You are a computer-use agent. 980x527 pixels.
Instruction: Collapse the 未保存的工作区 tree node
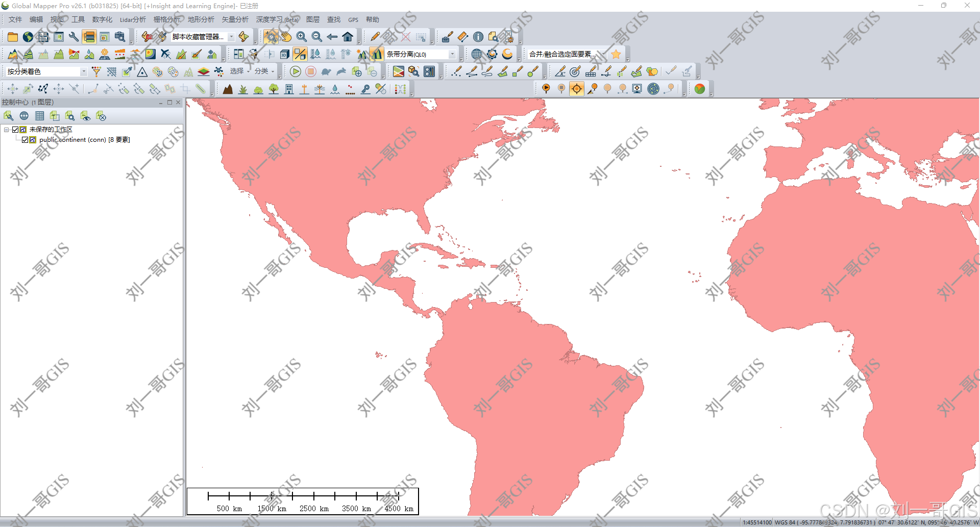(7, 130)
